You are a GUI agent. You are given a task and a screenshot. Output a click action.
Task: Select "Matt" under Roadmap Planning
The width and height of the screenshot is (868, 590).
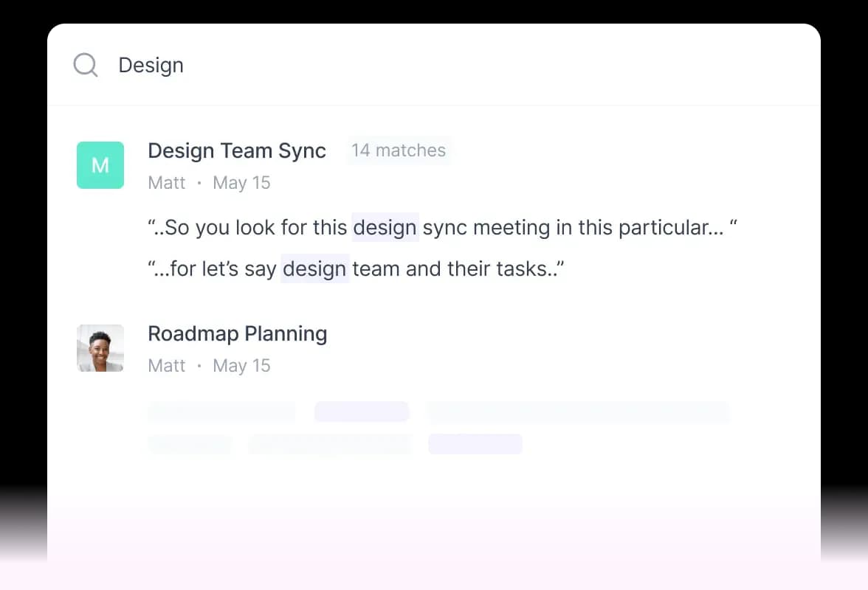167,366
